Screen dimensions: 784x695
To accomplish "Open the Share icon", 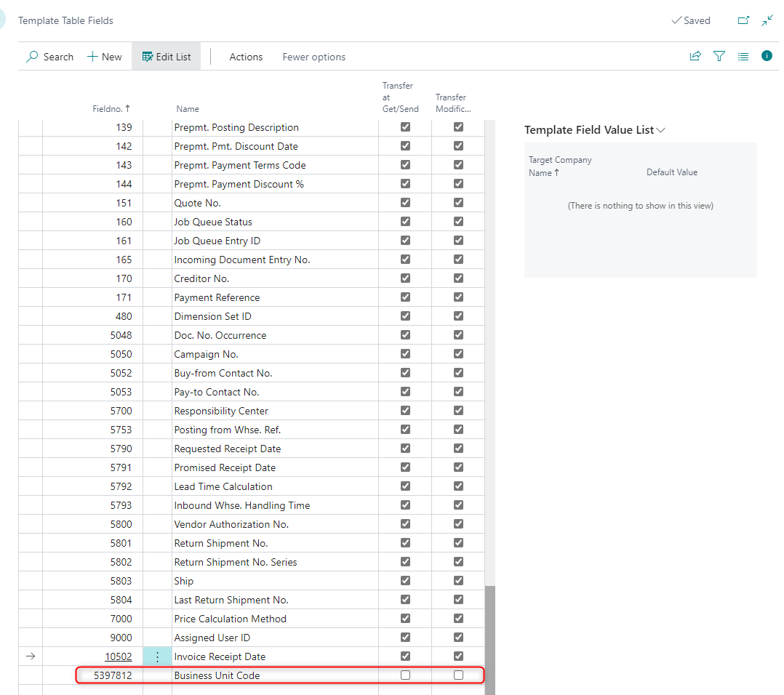I will click(695, 56).
